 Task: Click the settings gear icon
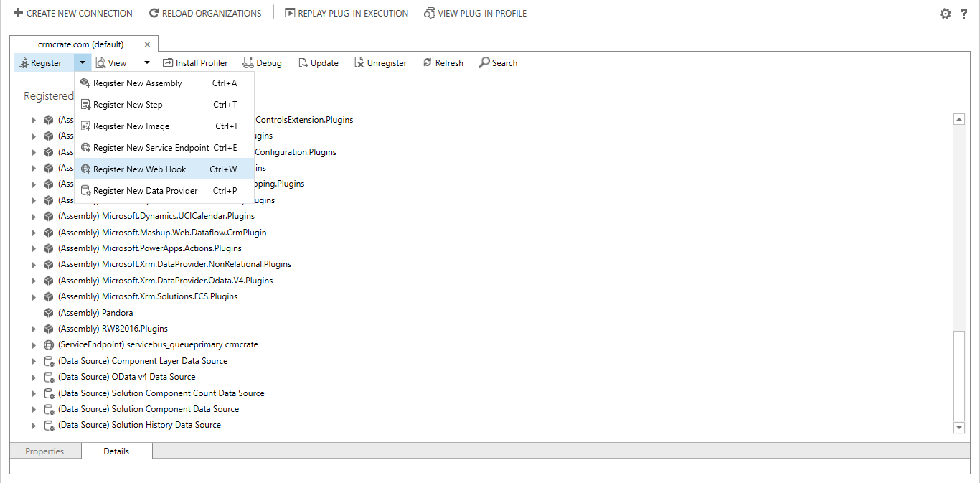(x=946, y=13)
